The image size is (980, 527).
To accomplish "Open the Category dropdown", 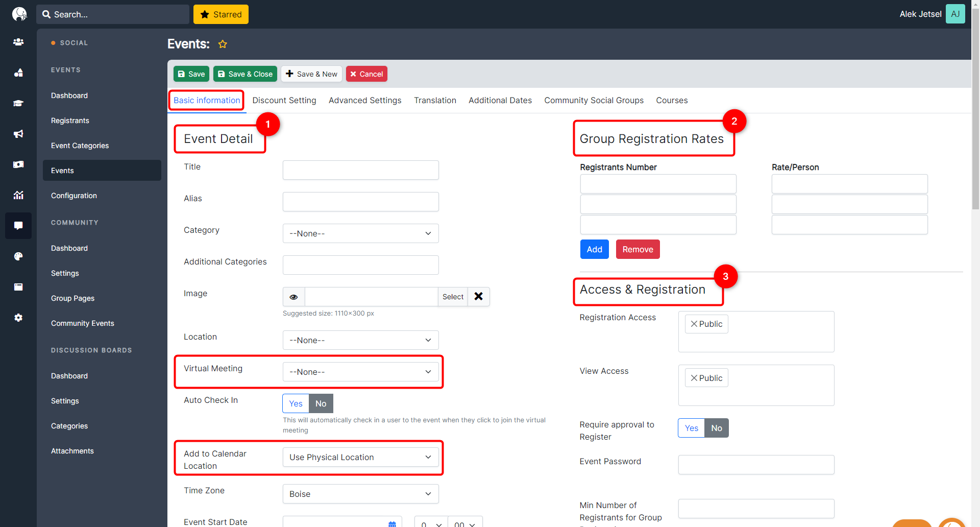I will point(360,233).
